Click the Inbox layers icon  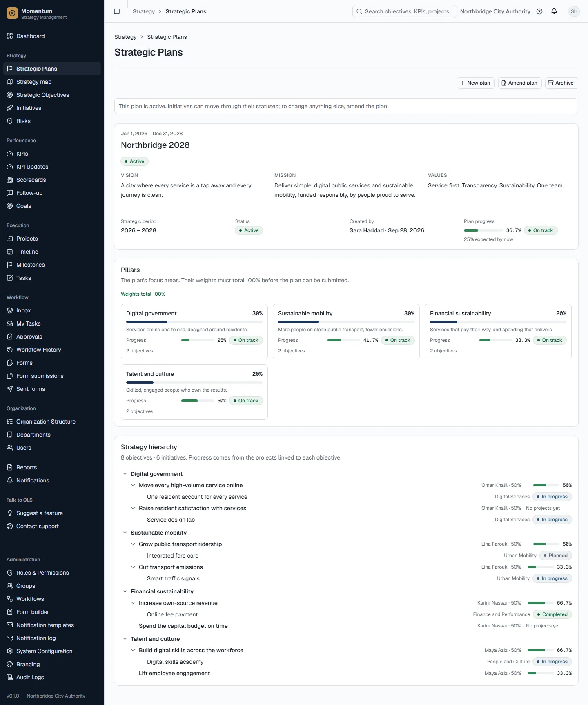(x=10, y=310)
